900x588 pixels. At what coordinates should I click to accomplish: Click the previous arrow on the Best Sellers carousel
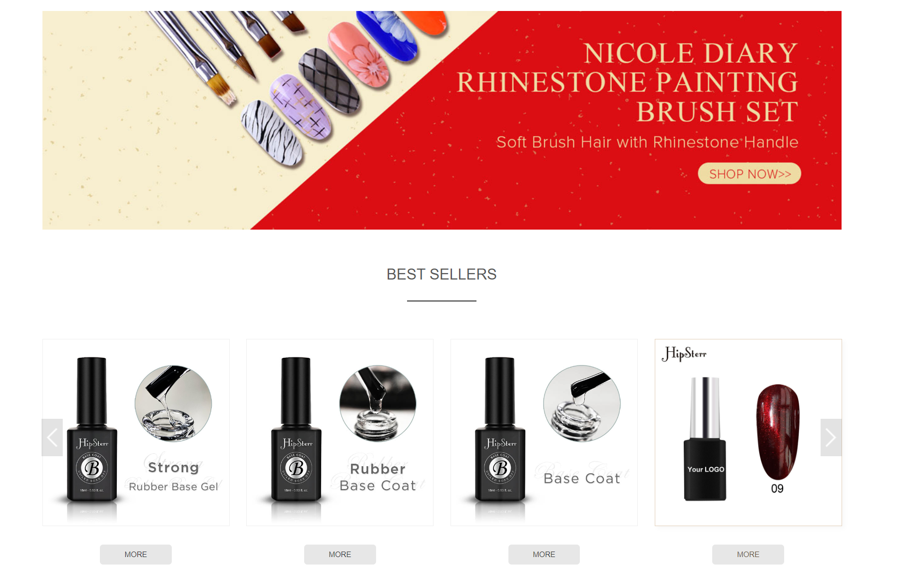click(52, 437)
